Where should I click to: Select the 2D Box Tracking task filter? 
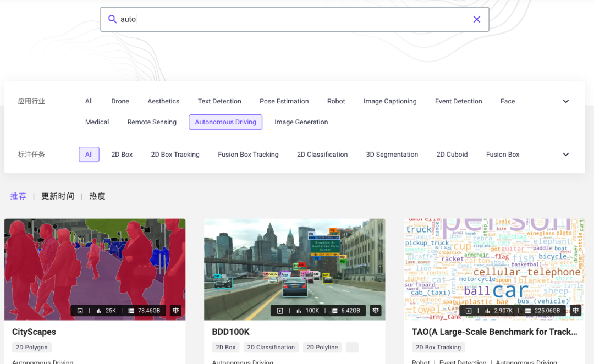point(175,155)
